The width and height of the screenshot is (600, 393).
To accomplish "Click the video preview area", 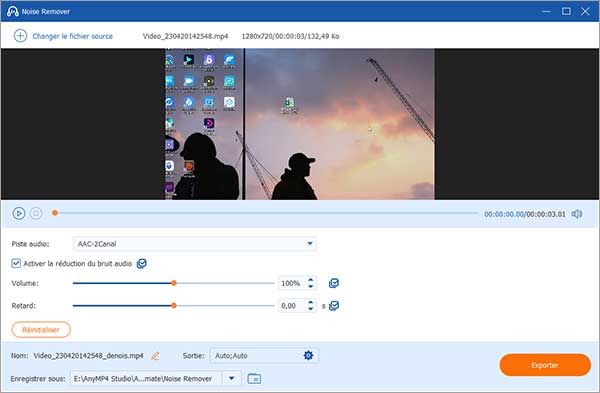I will [x=300, y=124].
